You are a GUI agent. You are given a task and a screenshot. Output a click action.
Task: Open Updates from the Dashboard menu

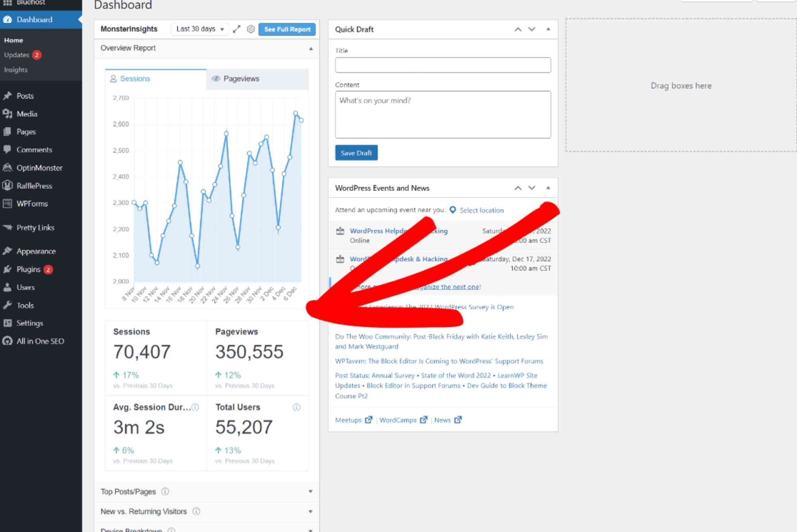tap(17, 55)
